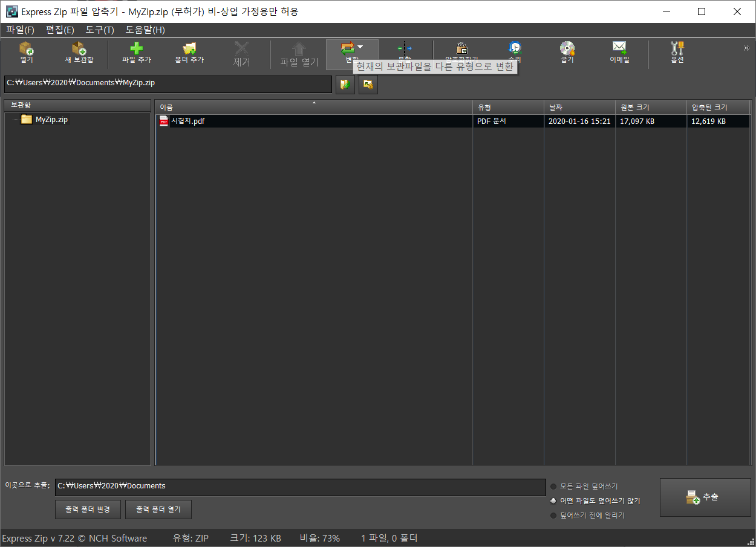
Task: Click the 출력 폴더 변경 button
Action: coord(88,510)
